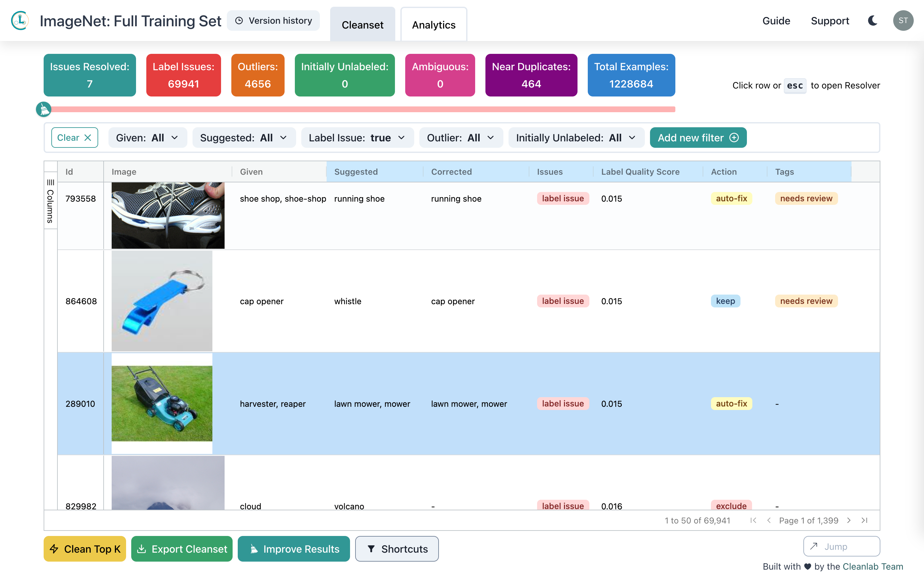Click the broom icon beside the progress bar
This screenshot has width=924, height=577.
coord(44,109)
